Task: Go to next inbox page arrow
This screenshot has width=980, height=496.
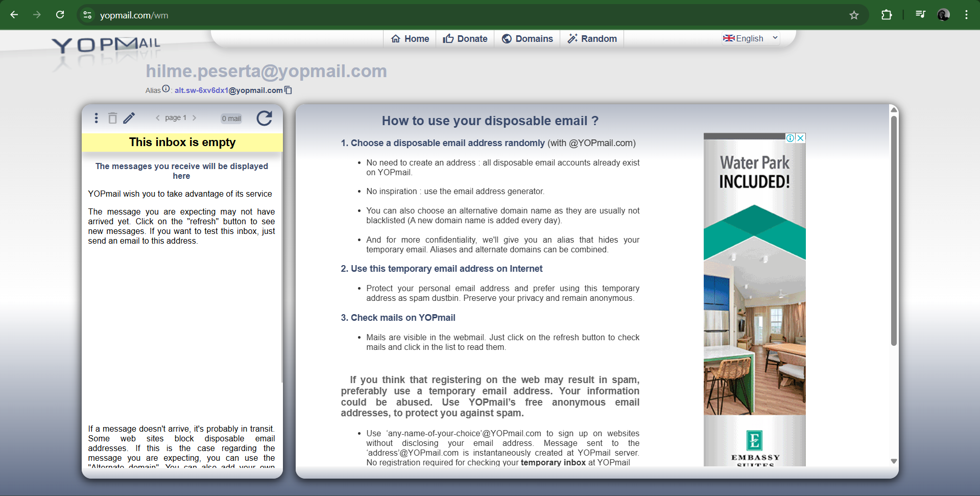Action: point(194,118)
